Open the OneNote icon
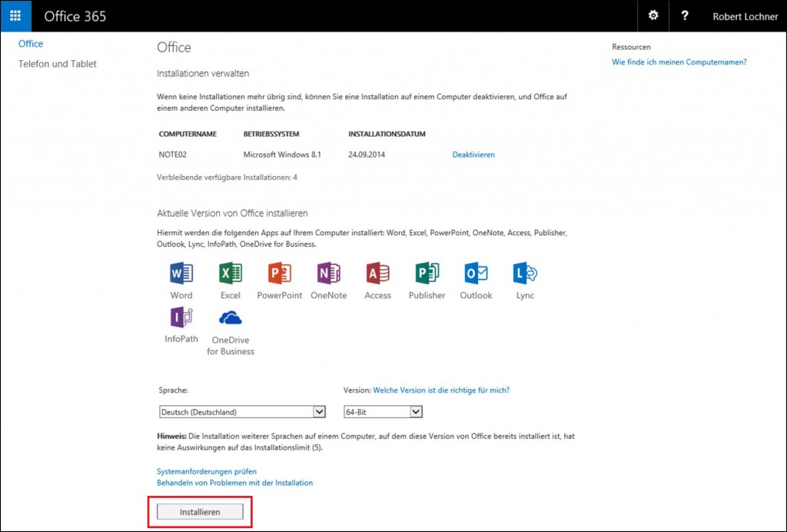This screenshot has width=787, height=532. pyautogui.click(x=328, y=274)
